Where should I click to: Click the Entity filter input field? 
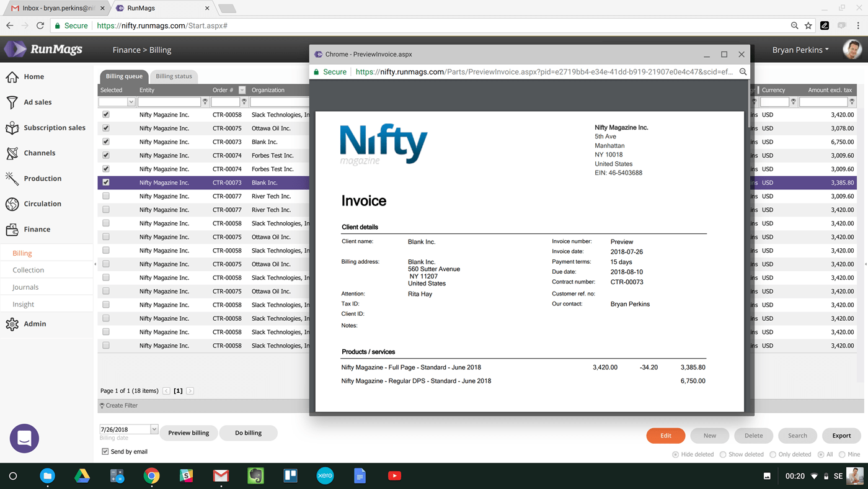click(169, 102)
